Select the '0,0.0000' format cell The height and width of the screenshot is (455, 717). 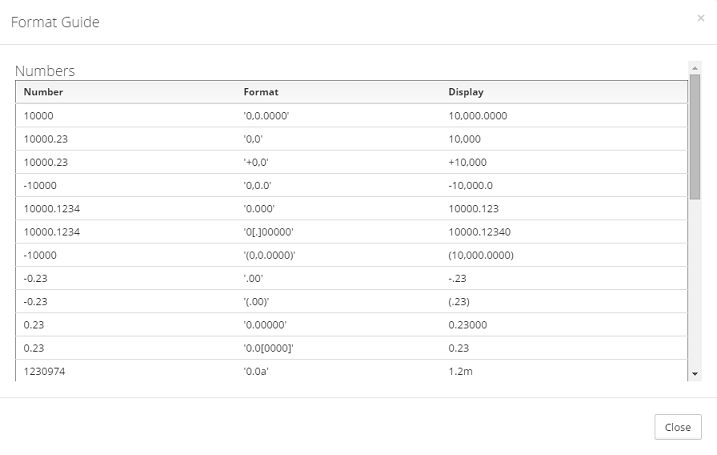click(266, 116)
